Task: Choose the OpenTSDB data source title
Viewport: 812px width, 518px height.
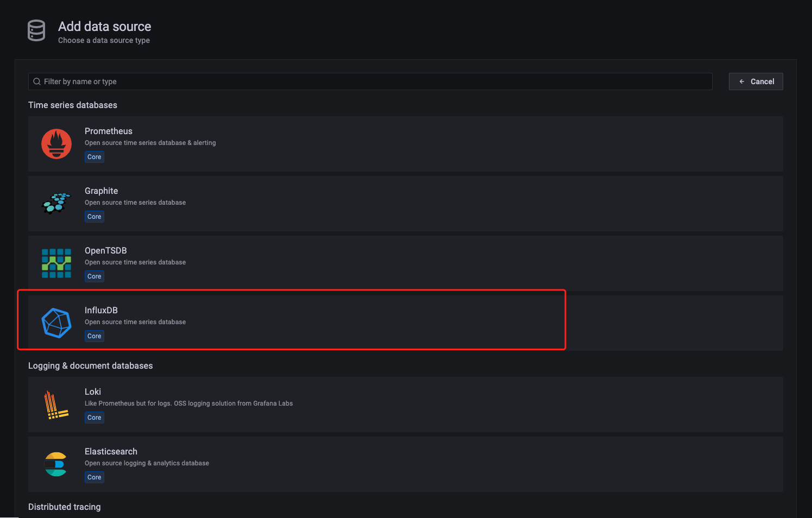Action: pos(106,250)
